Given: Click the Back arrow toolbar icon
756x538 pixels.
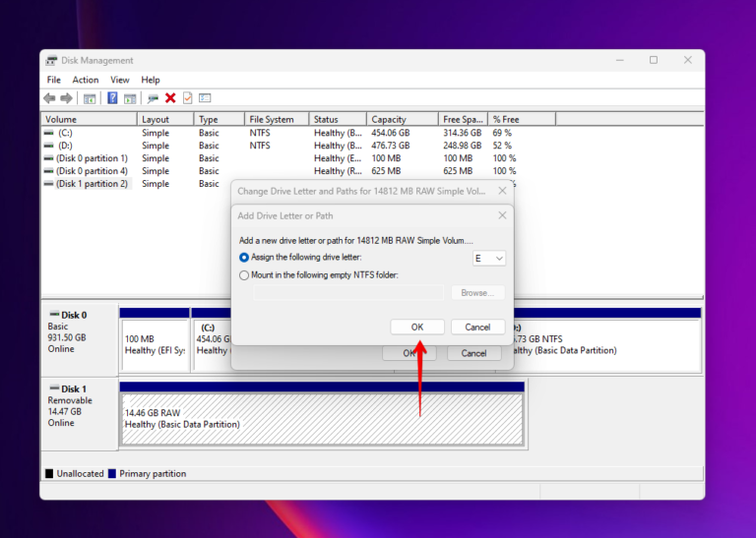Looking at the screenshot, I should click(49, 98).
